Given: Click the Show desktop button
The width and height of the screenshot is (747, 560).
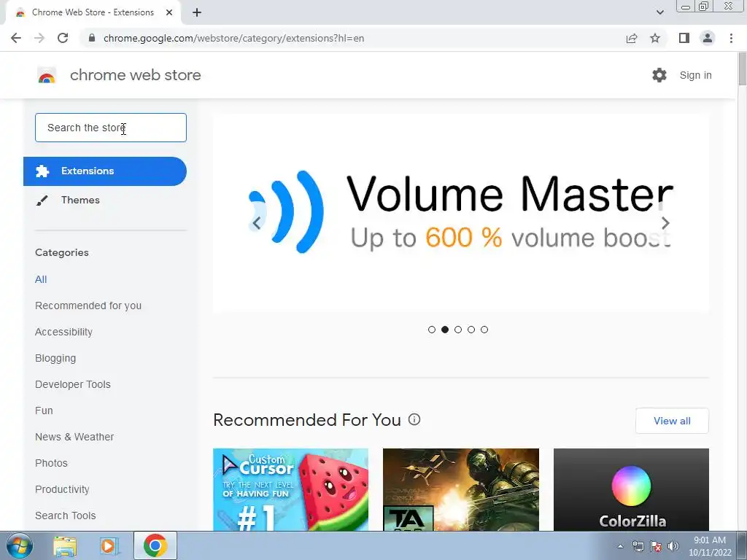Looking at the screenshot, I should pyautogui.click(x=742, y=545).
